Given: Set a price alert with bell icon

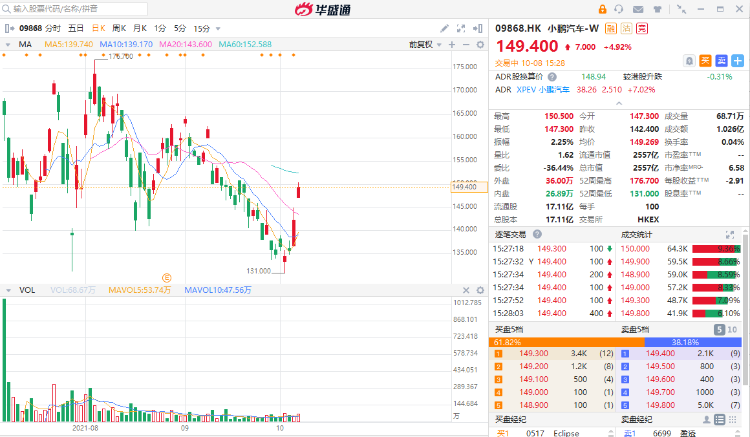Looking at the screenshot, I should pyautogui.click(x=689, y=61).
